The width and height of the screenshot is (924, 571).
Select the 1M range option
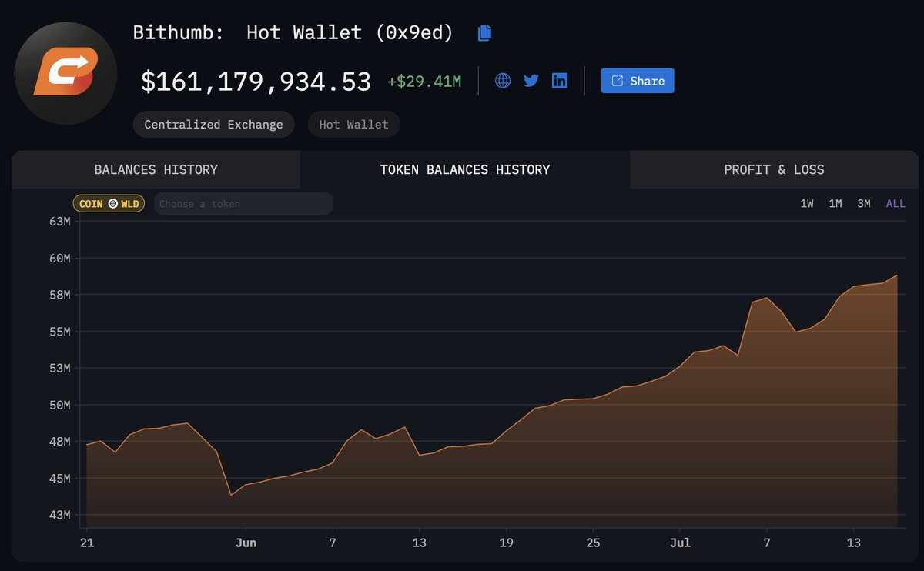[835, 203]
